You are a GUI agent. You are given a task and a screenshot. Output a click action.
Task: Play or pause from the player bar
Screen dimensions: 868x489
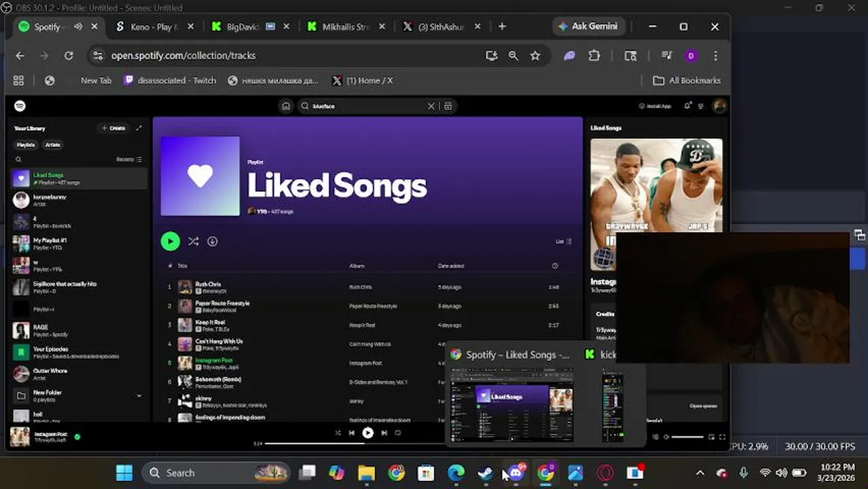point(367,433)
